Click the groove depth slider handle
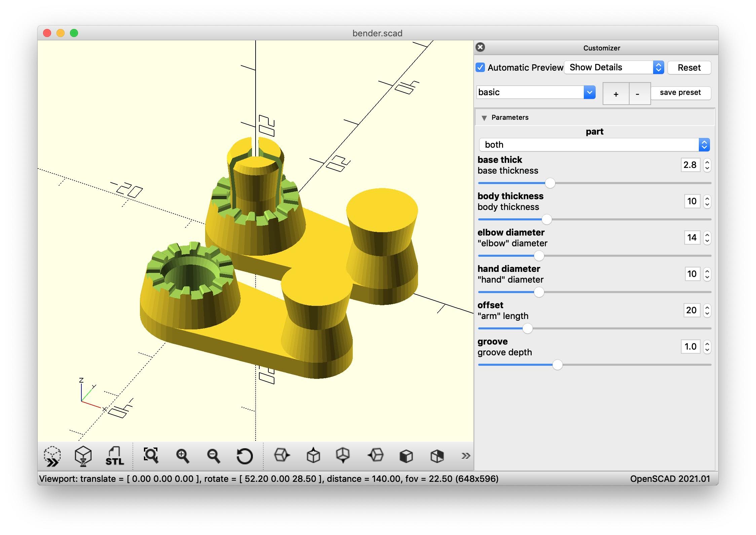This screenshot has height=535, width=756. [557, 365]
